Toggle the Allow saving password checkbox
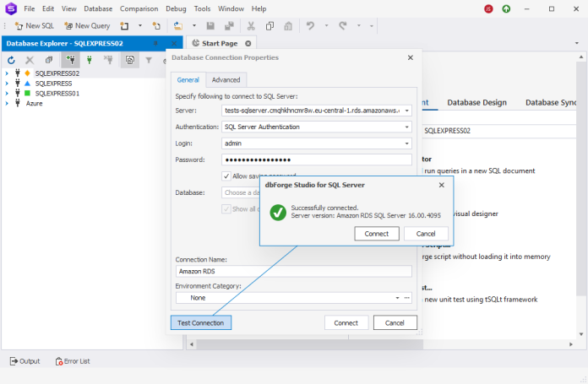Viewport: 588px width, 384px height. [x=226, y=176]
